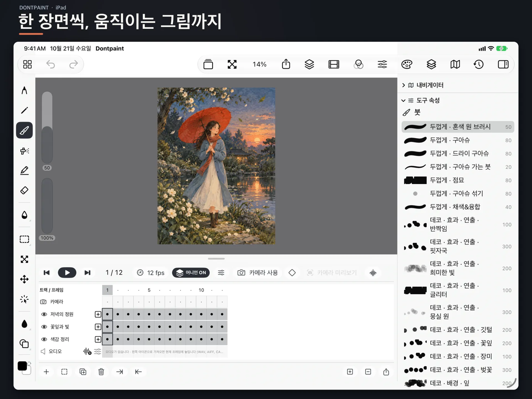Hide the 색감 정리 track
This screenshot has height=399, width=532.
coord(44,339)
